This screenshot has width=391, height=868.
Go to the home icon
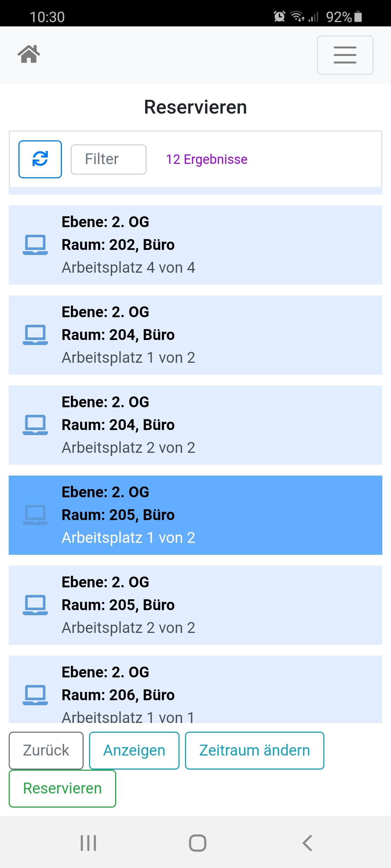29,54
